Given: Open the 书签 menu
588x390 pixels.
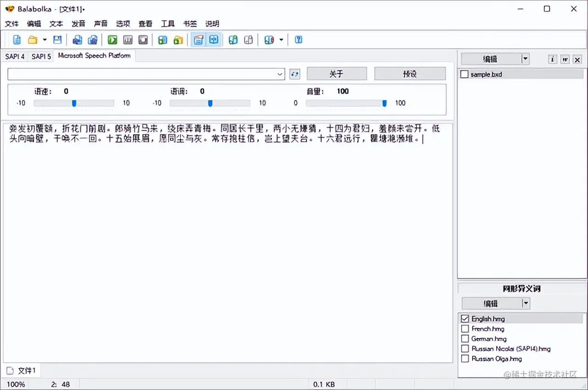Looking at the screenshot, I should click(x=190, y=23).
